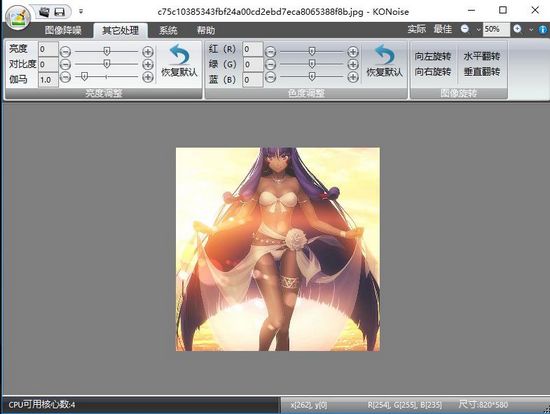
Task: Increase 绿 (G) with its plus button
Action: point(353,65)
